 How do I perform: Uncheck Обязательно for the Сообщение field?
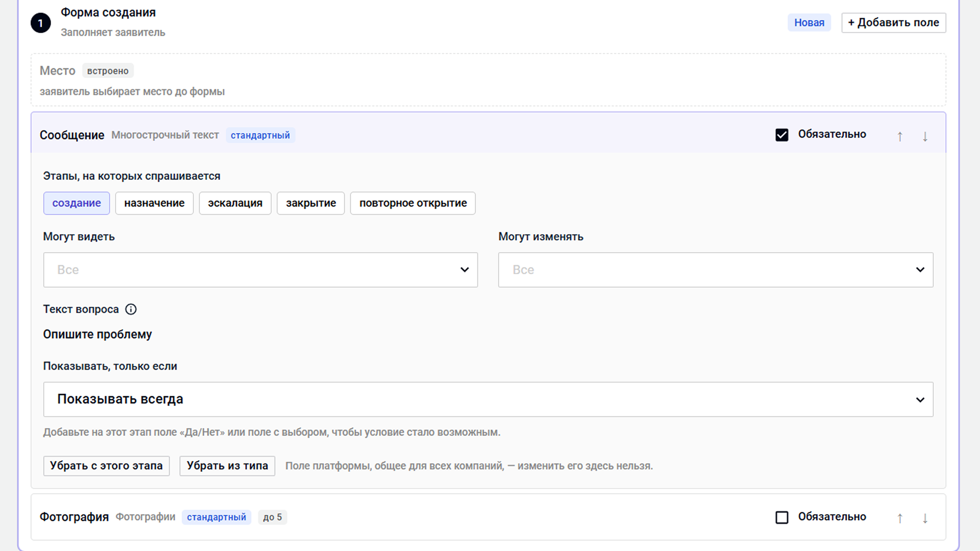[782, 135]
